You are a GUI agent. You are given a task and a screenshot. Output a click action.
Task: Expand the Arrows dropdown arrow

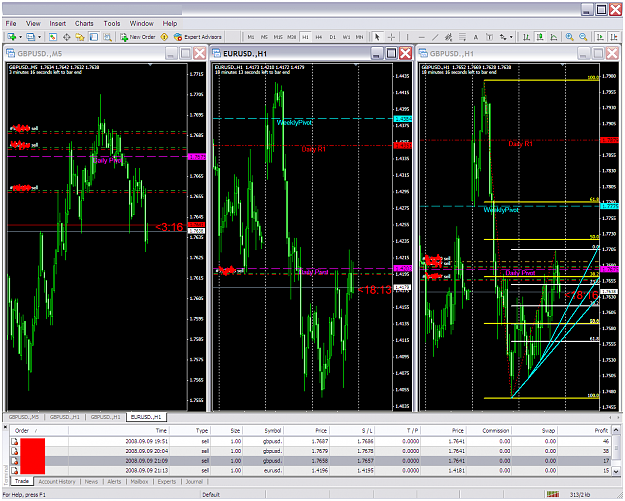coord(511,37)
